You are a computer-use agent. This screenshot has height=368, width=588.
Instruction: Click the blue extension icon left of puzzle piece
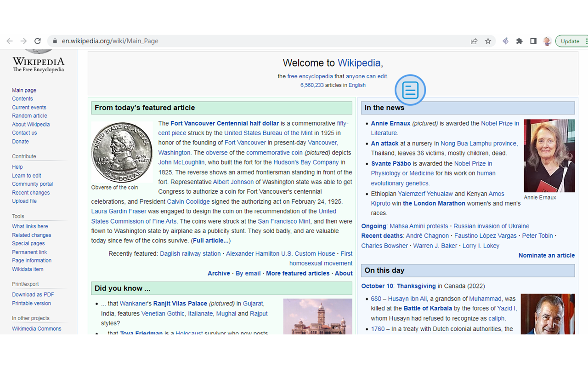[x=505, y=41]
